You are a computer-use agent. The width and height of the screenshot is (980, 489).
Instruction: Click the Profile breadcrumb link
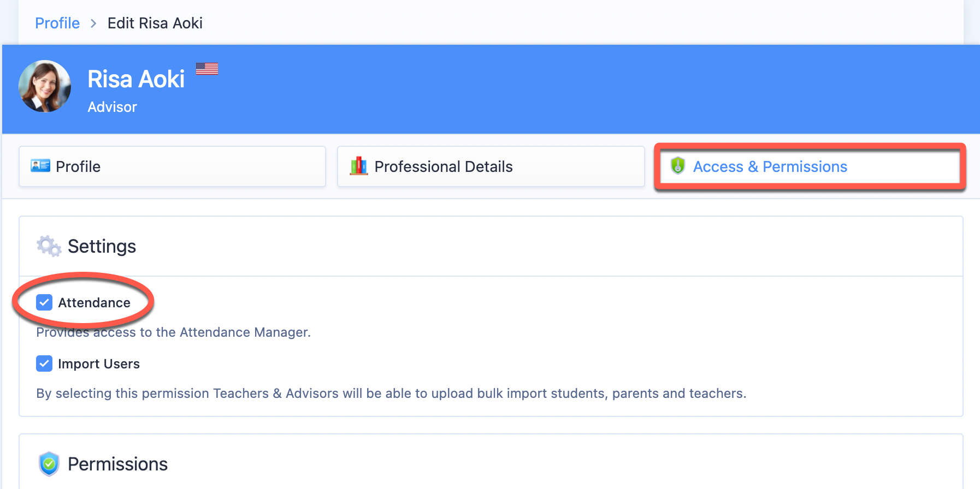click(57, 23)
